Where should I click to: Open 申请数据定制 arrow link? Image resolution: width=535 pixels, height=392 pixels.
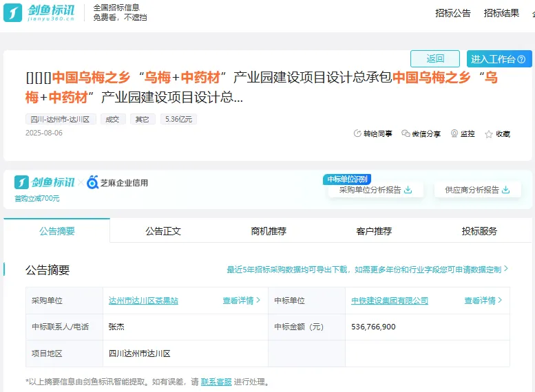(x=506, y=270)
